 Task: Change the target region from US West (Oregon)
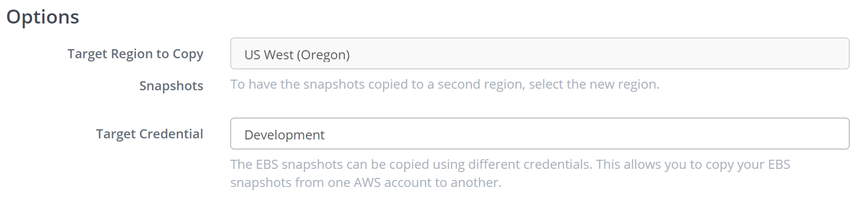click(539, 53)
